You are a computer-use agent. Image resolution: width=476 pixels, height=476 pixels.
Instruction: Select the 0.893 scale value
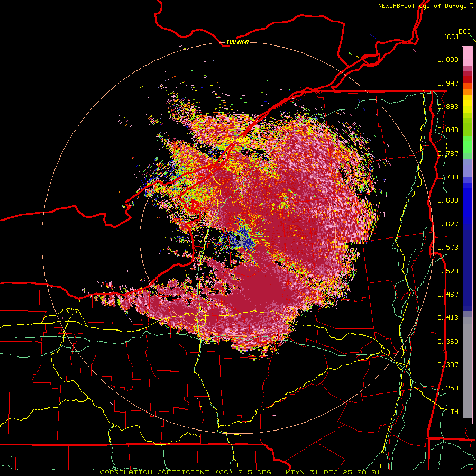(x=448, y=106)
